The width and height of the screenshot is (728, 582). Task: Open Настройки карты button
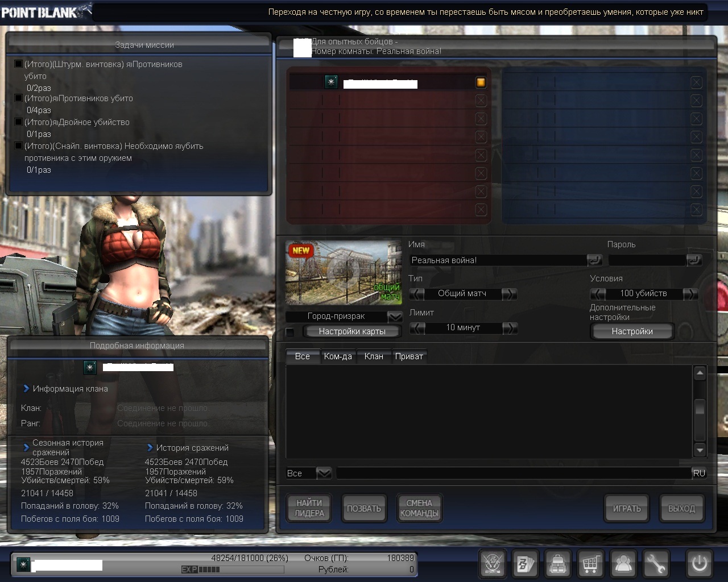[352, 331]
